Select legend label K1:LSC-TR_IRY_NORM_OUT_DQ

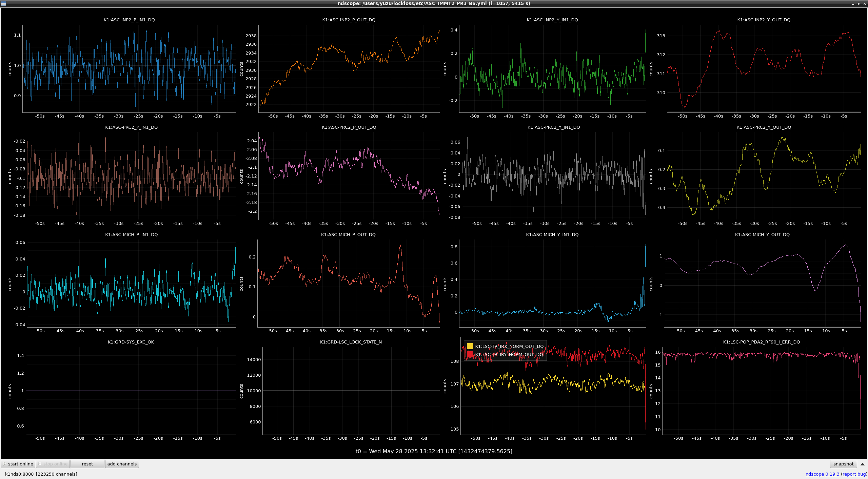click(509, 354)
